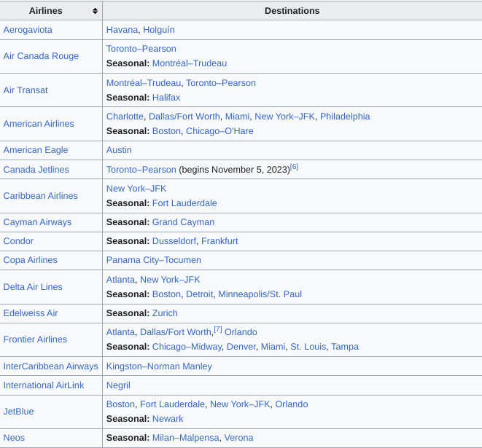Open the St. Louis destination link

click(308, 347)
